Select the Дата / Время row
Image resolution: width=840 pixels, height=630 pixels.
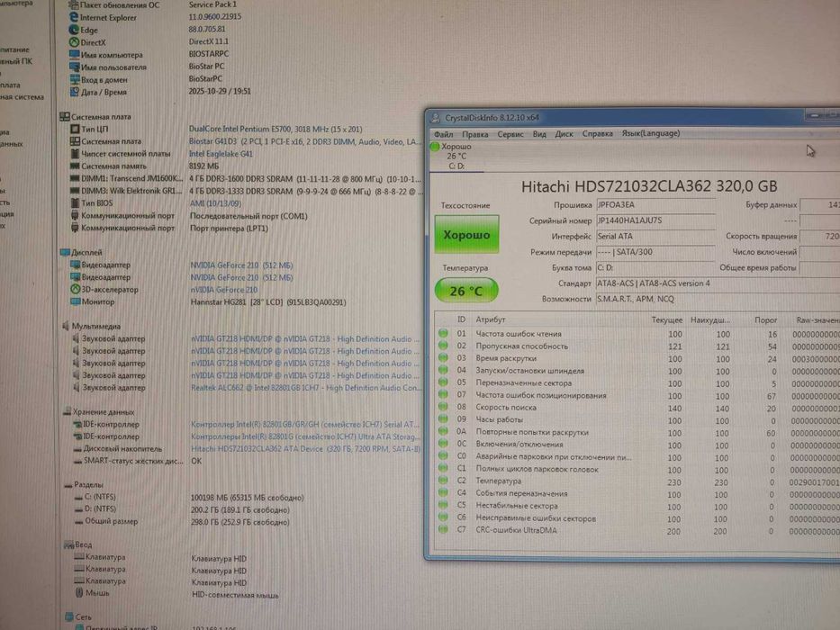[x=159, y=92]
